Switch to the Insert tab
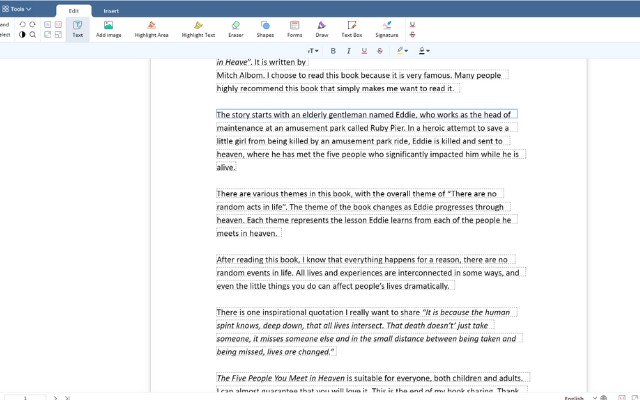The height and width of the screenshot is (400, 640). pyautogui.click(x=111, y=11)
